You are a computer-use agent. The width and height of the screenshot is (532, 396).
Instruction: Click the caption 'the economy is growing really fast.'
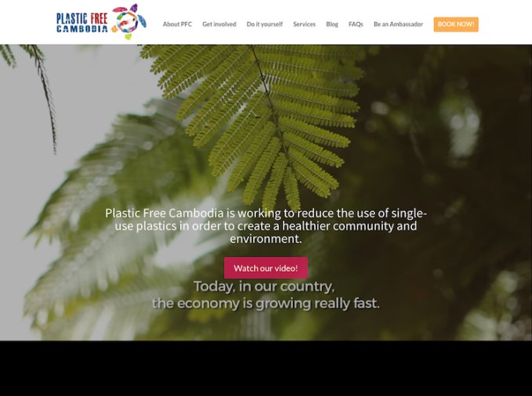[x=266, y=303]
